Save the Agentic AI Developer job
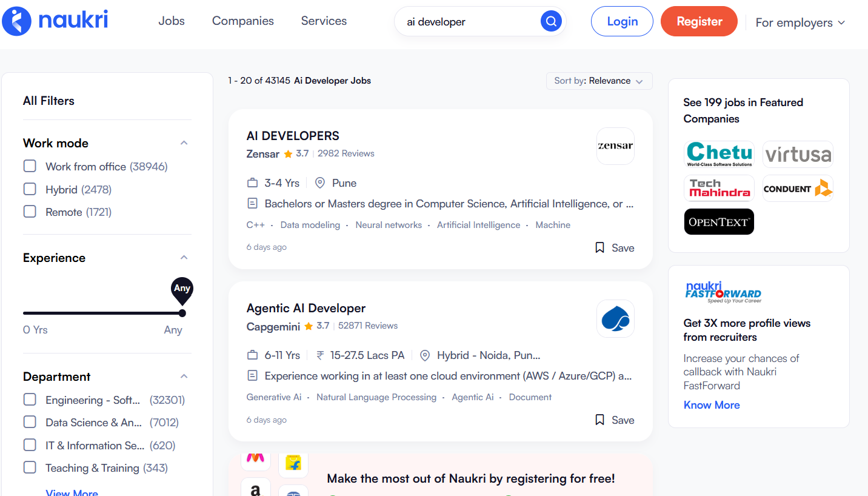This screenshot has width=868, height=496. tap(614, 420)
